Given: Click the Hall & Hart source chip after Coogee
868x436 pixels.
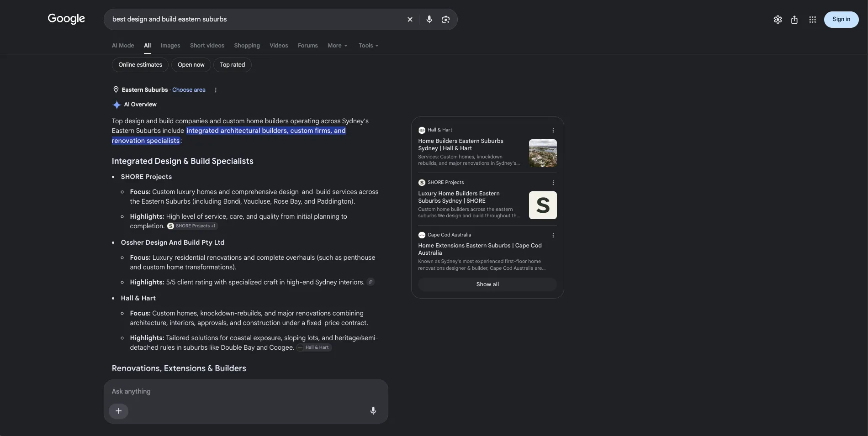Looking at the screenshot, I should pyautogui.click(x=314, y=347).
